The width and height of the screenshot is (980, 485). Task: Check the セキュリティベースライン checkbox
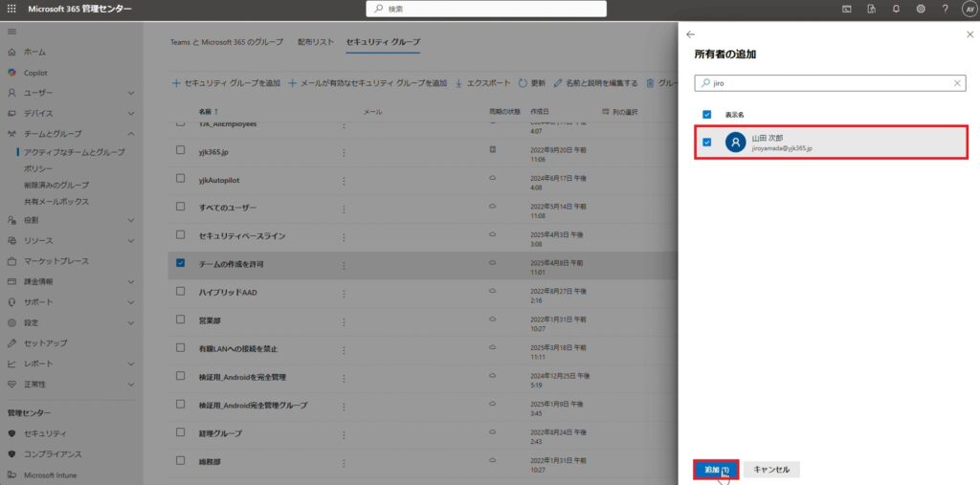(x=181, y=234)
